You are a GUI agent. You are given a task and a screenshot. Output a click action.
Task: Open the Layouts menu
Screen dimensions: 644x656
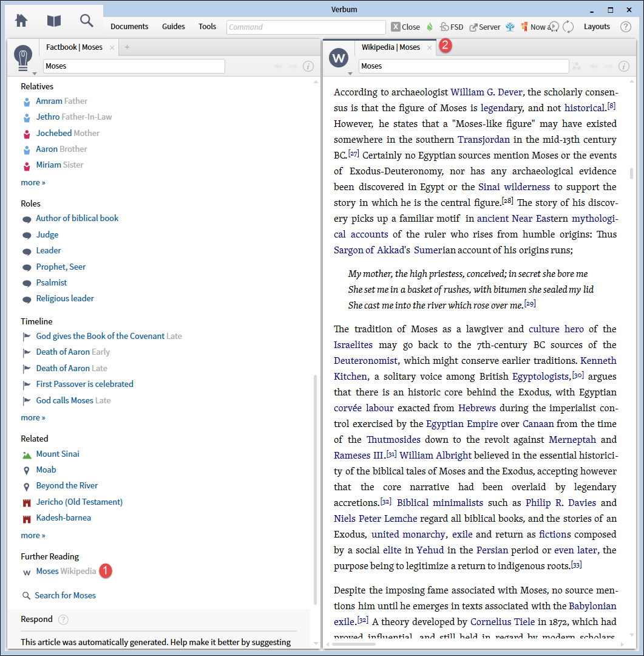597,26
